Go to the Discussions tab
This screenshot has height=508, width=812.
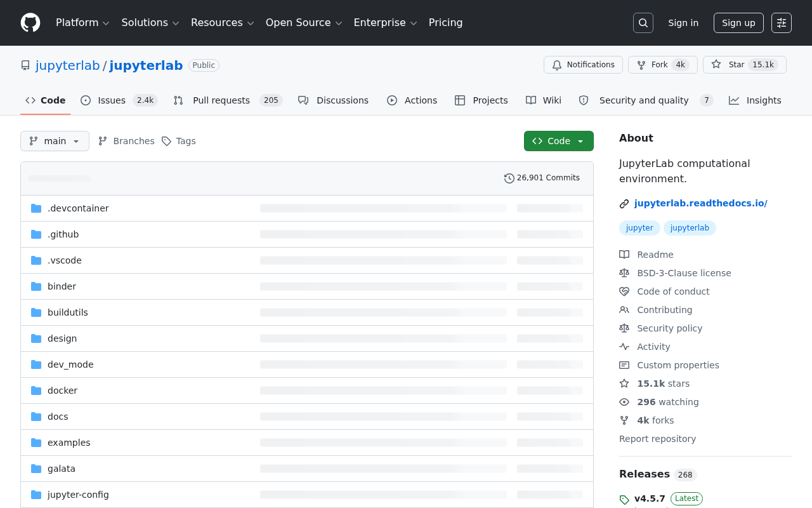point(334,100)
